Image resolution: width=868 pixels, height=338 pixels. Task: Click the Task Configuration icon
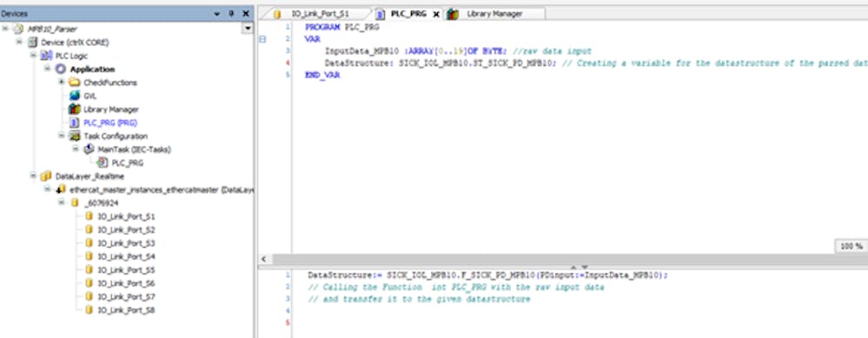75,136
